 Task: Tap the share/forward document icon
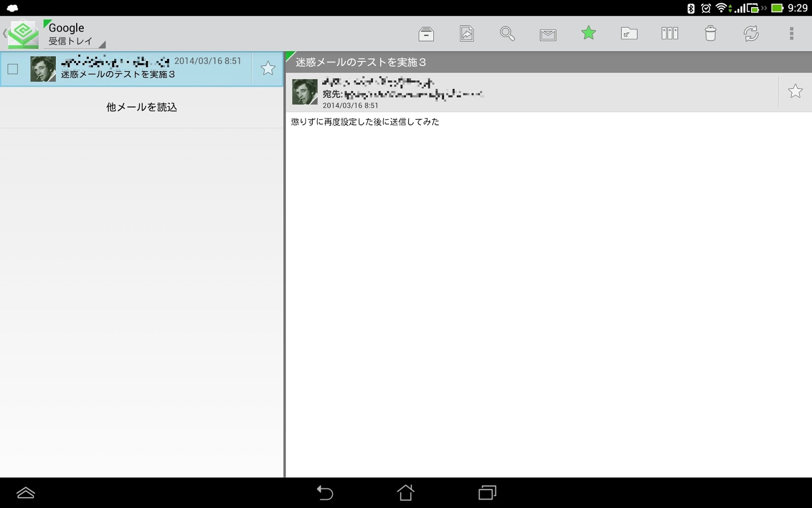(467, 34)
